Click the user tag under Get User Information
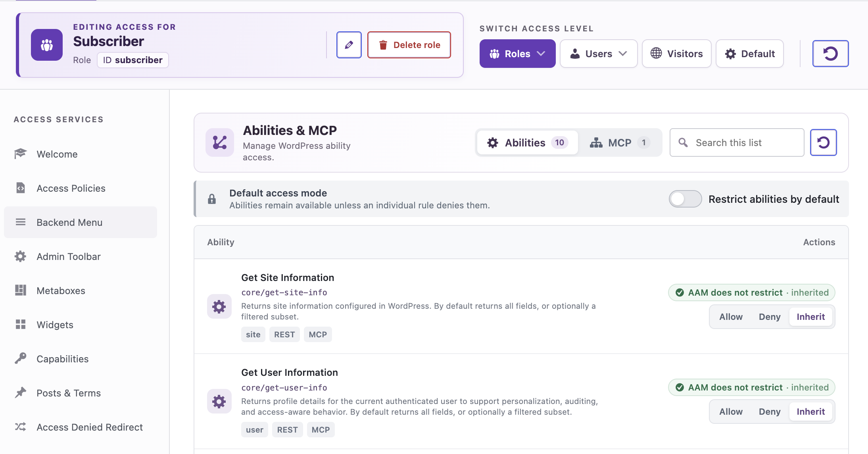Screen dimensions: 868x454 coord(254,430)
